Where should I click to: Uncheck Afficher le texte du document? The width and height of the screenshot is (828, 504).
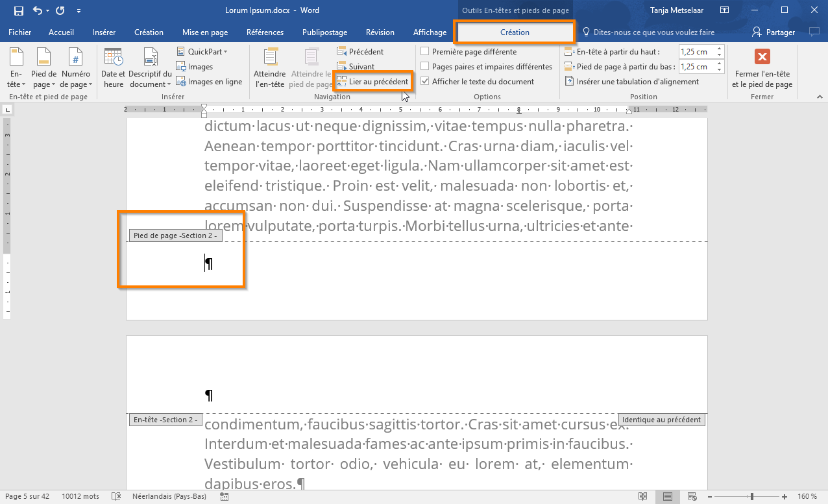(x=478, y=82)
